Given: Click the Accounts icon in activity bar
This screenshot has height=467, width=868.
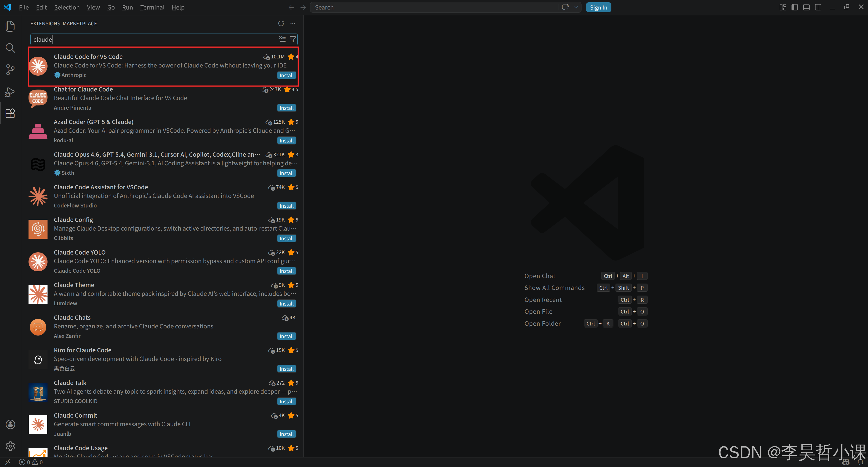Looking at the screenshot, I should click(x=10, y=424).
